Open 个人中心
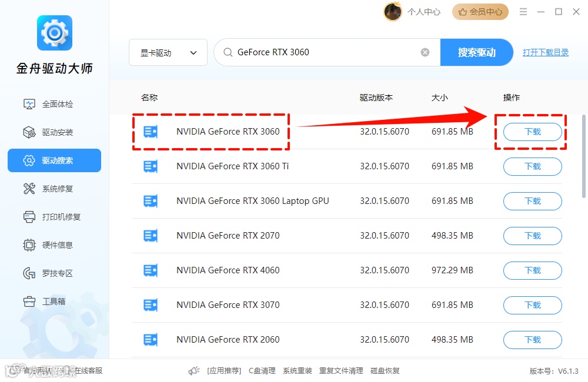 pyautogui.click(x=424, y=12)
